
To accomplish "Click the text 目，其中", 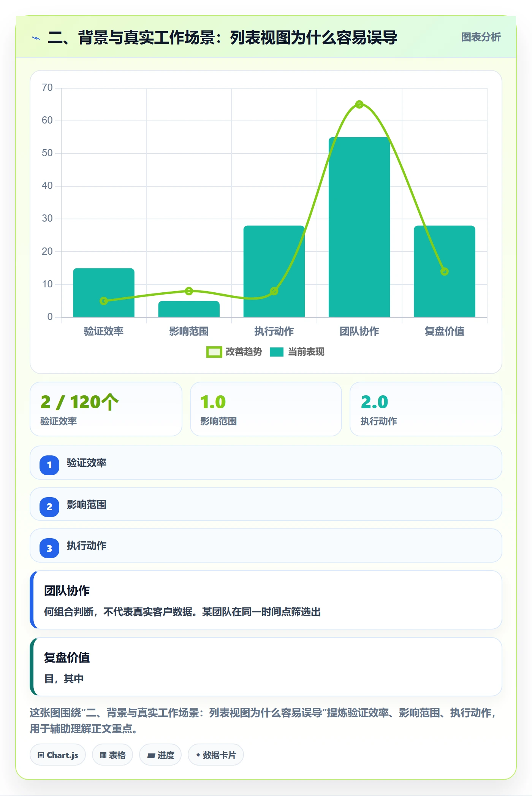I will pos(64,679).
